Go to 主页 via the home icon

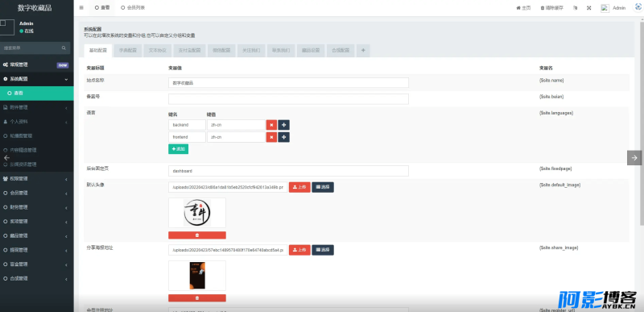(x=518, y=8)
